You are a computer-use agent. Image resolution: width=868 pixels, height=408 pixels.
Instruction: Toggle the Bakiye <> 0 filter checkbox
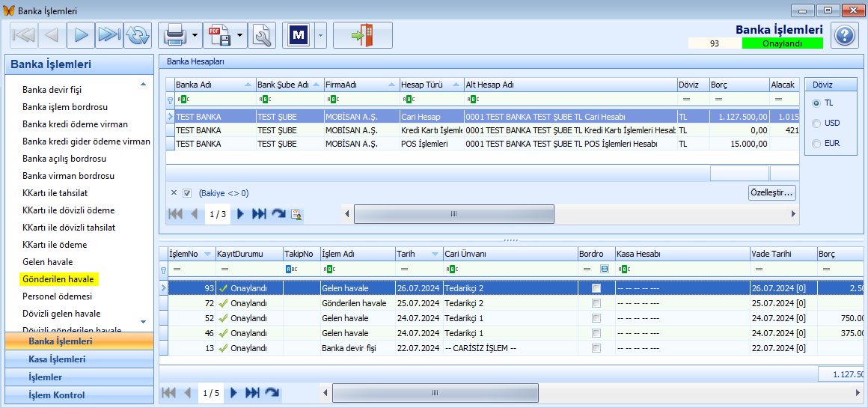(x=187, y=193)
